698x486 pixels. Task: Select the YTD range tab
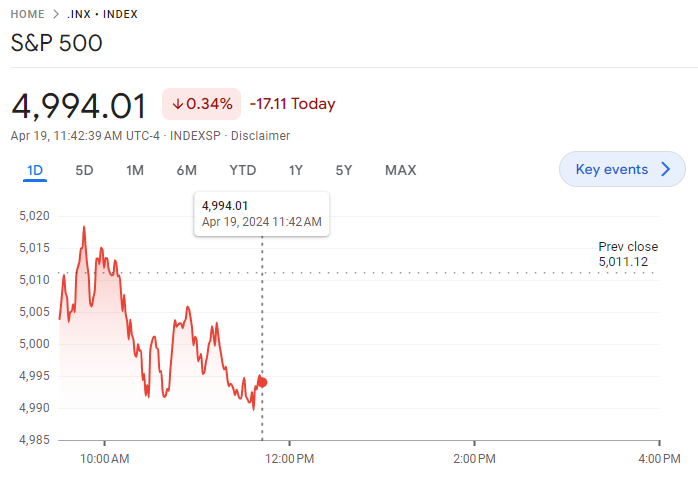pyautogui.click(x=243, y=170)
